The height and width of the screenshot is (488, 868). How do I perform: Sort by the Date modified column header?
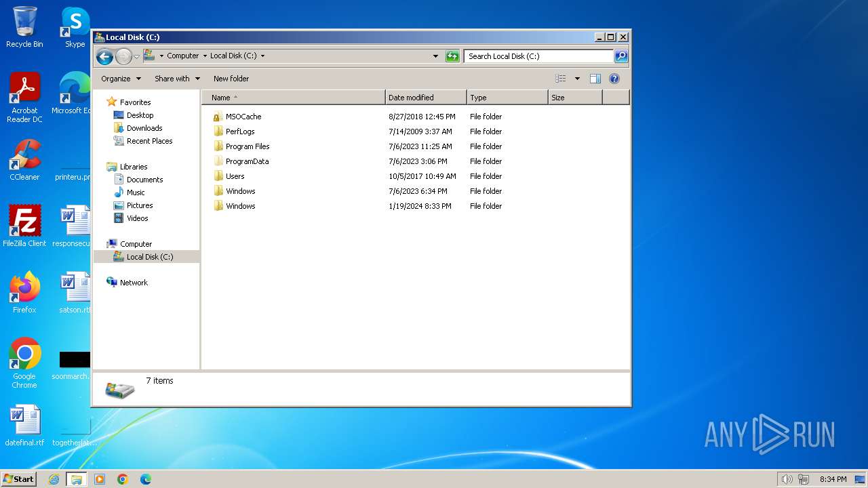426,98
